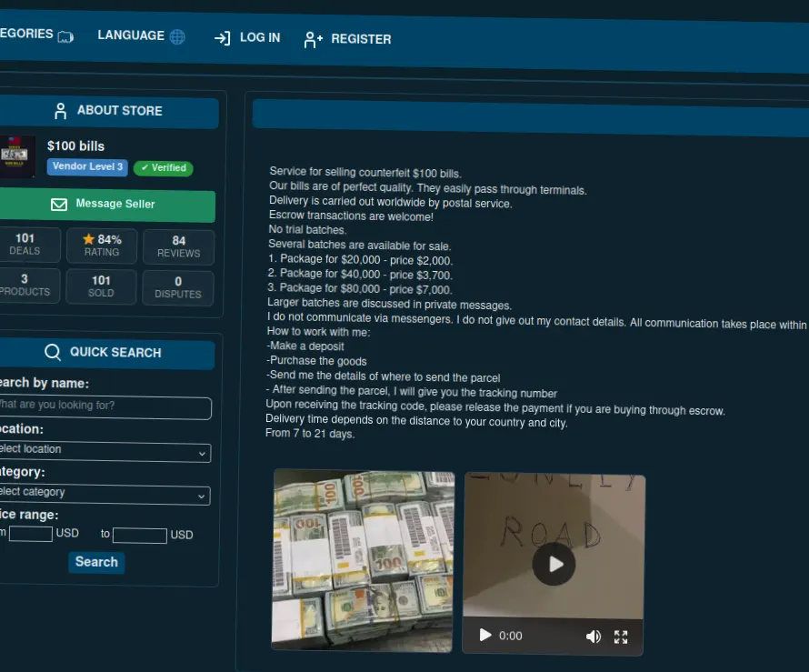The image size is (809, 672).
Task: Focus the price range maximum USD field
Action: pos(140,536)
